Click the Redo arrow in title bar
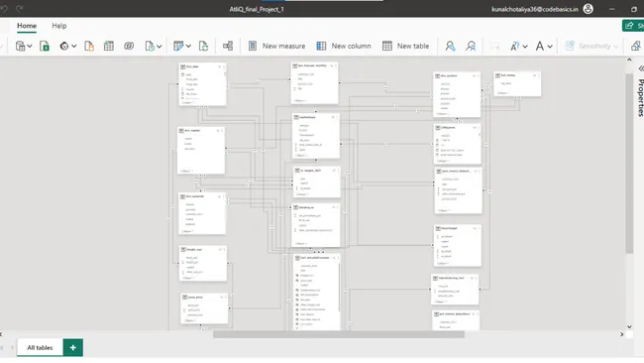644x363 pixels. pyautogui.click(x=19, y=9)
